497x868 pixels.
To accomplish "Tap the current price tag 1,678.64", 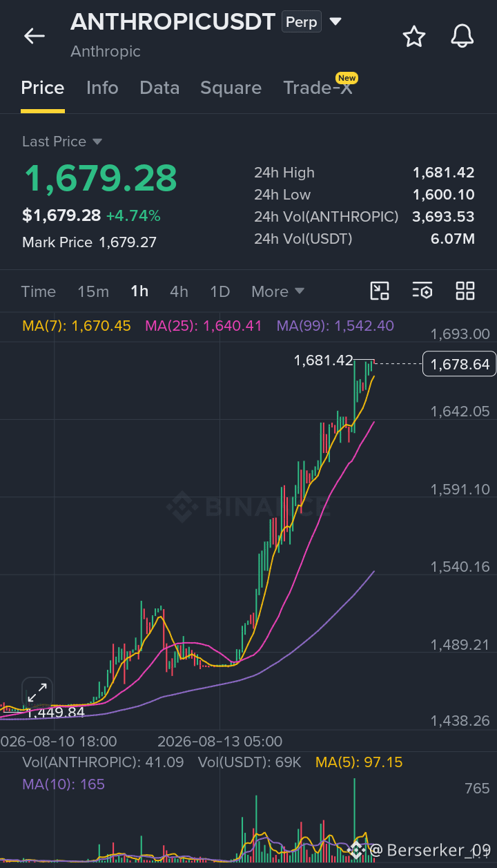I will click(x=459, y=364).
